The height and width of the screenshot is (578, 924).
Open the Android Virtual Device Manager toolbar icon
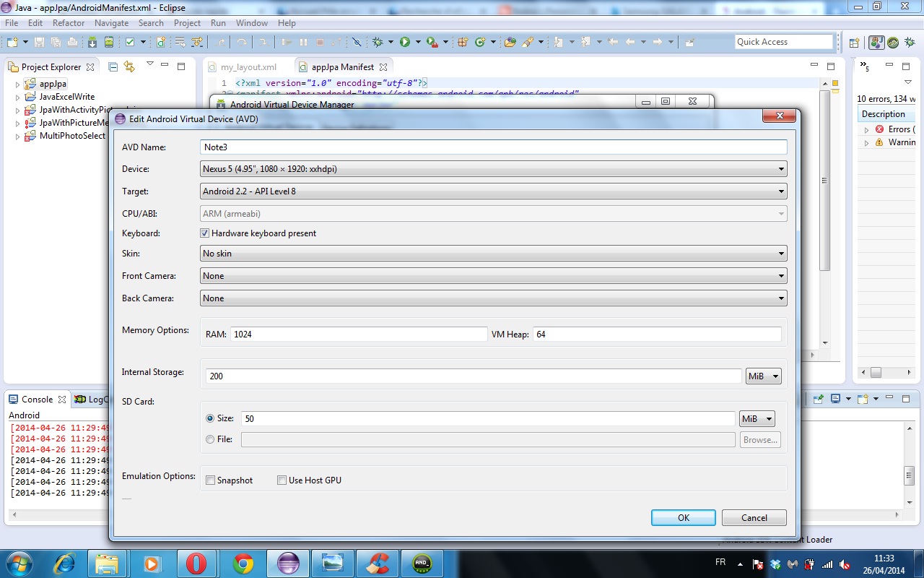pos(108,43)
